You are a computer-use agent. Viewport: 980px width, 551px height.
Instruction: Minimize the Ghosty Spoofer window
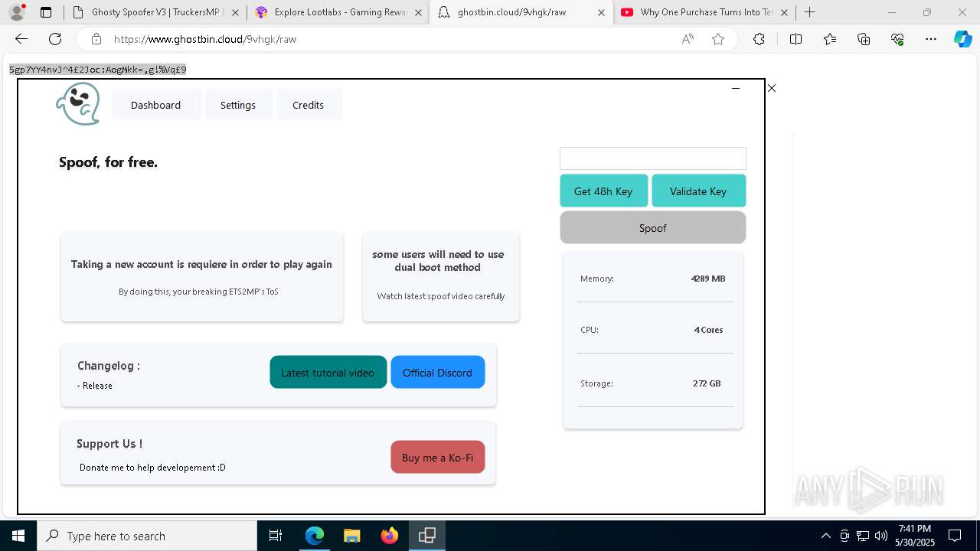tap(736, 88)
